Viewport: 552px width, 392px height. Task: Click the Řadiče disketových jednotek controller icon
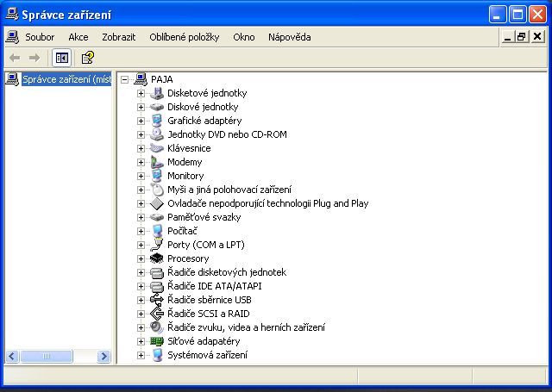coord(157,272)
